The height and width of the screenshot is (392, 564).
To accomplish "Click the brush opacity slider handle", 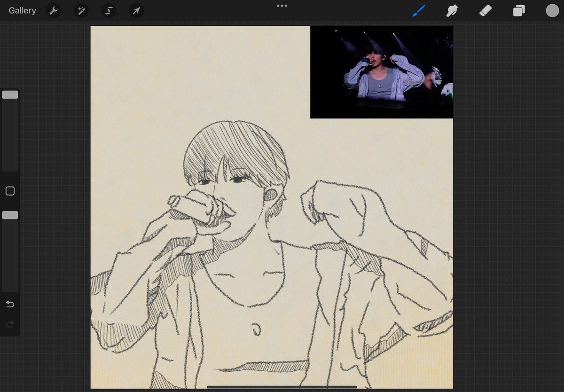I will pyautogui.click(x=10, y=215).
